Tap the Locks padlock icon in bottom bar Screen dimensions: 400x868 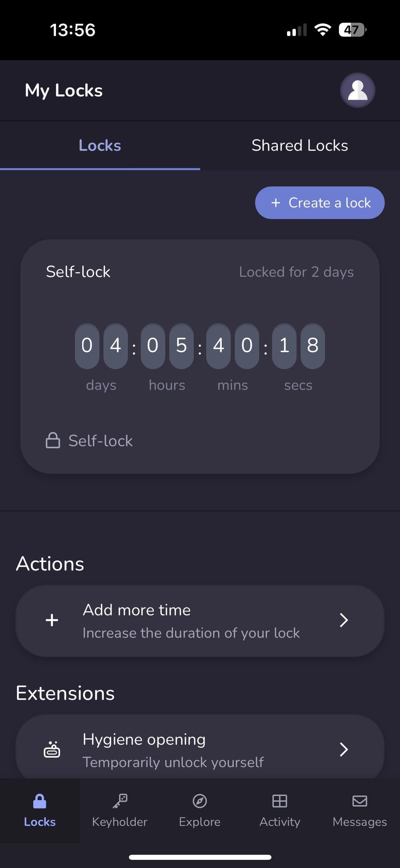(x=40, y=801)
